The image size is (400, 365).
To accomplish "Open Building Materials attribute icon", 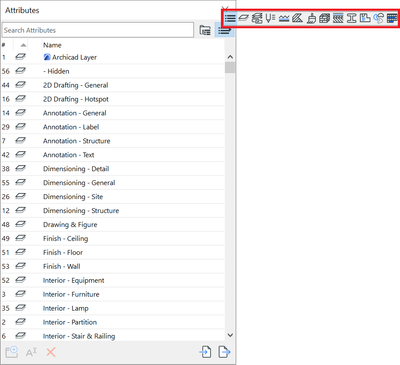I will click(324, 18).
